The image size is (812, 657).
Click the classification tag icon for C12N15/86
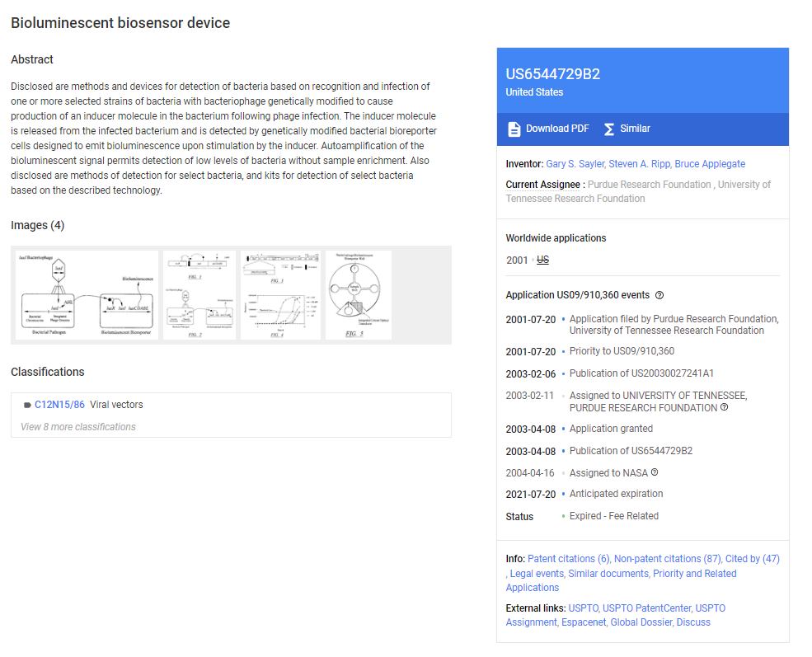coord(27,405)
